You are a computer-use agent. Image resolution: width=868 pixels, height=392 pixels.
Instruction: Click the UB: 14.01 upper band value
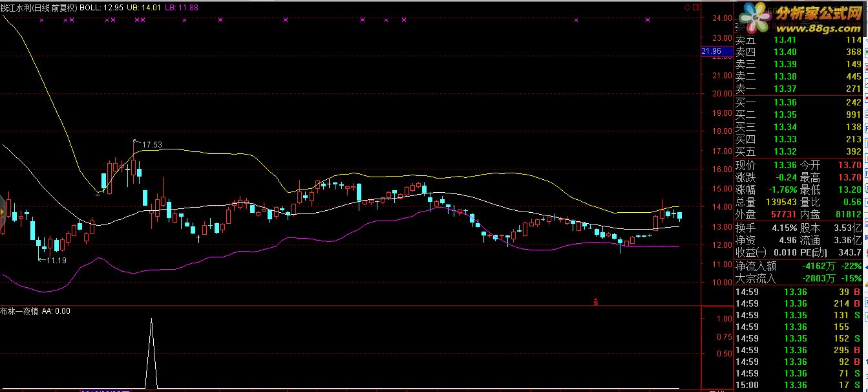click(x=144, y=8)
